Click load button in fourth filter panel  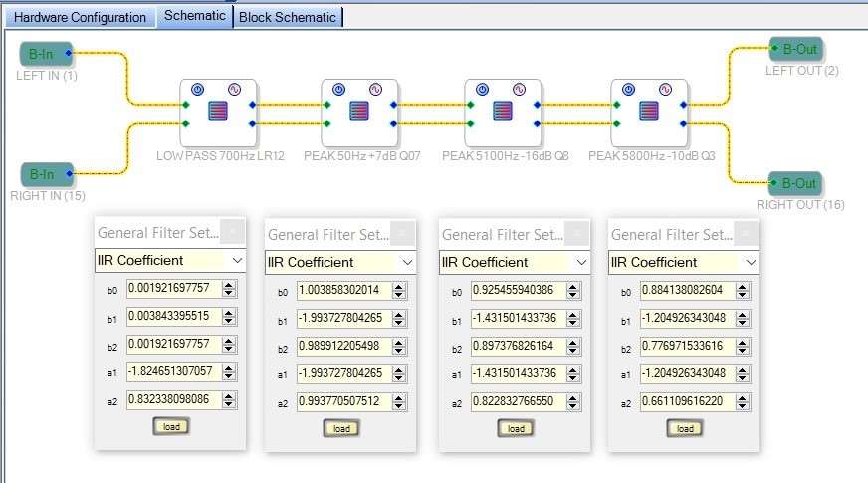coord(685,428)
